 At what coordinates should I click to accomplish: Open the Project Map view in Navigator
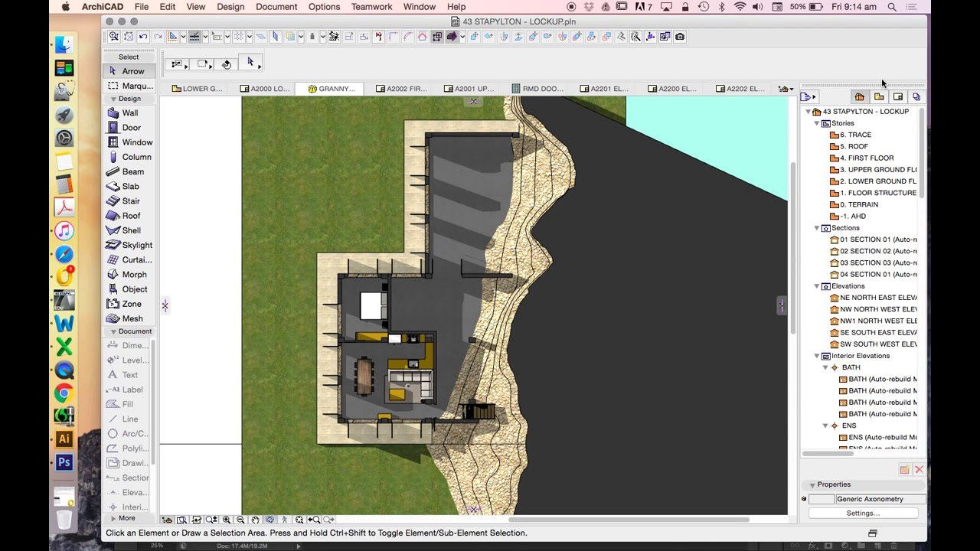pos(859,96)
